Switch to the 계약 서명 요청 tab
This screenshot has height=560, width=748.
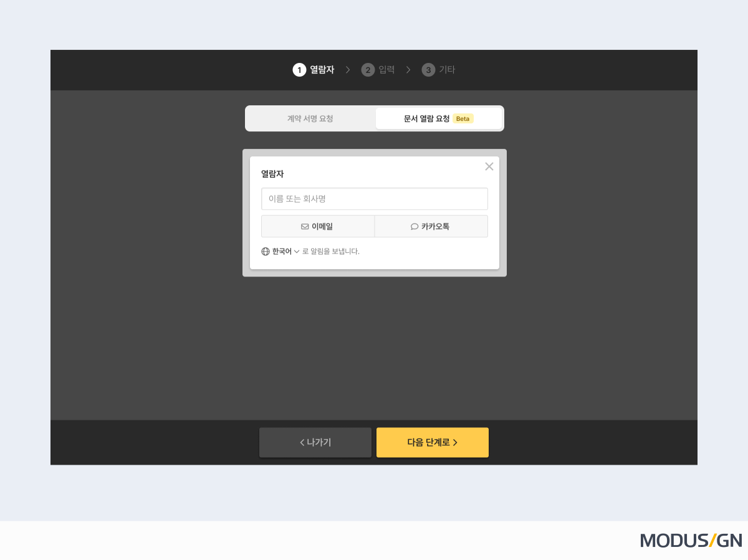pyautogui.click(x=310, y=118)
